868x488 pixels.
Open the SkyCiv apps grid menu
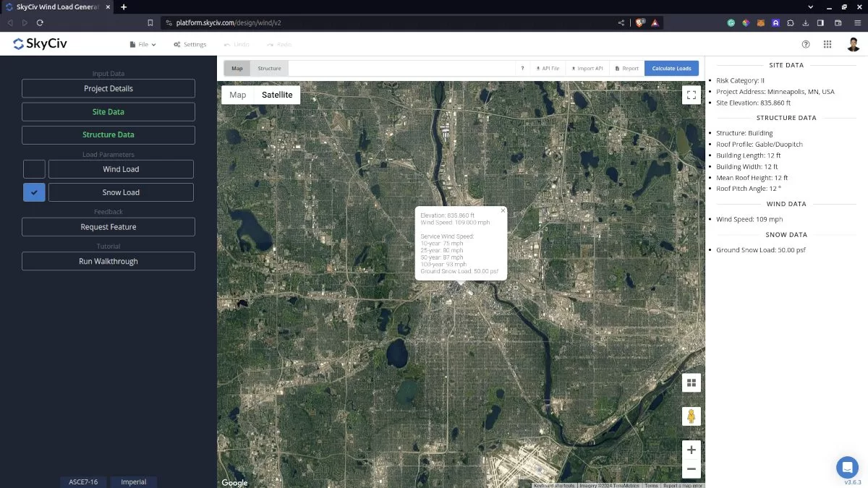click(x=827, y=44)
